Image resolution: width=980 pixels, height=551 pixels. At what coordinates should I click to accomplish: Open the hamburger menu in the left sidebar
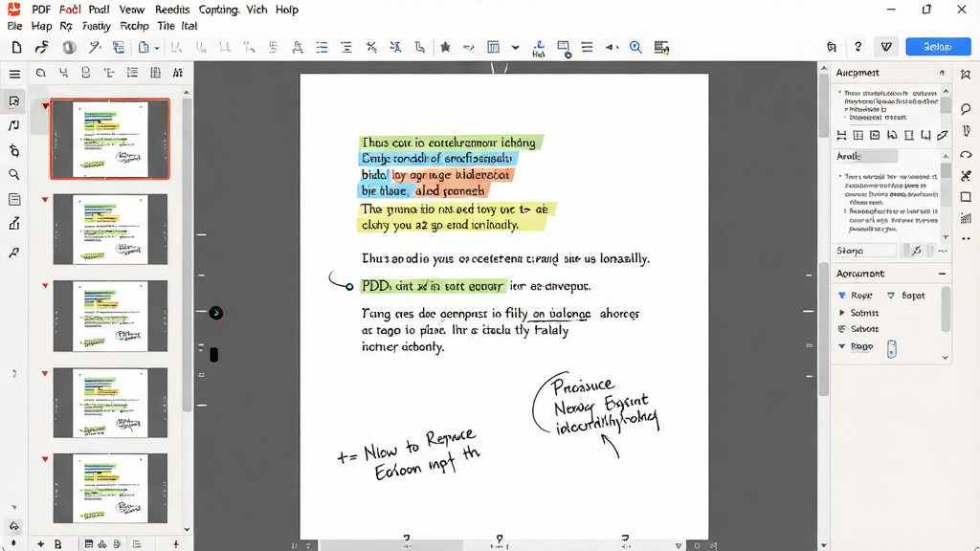14,75
